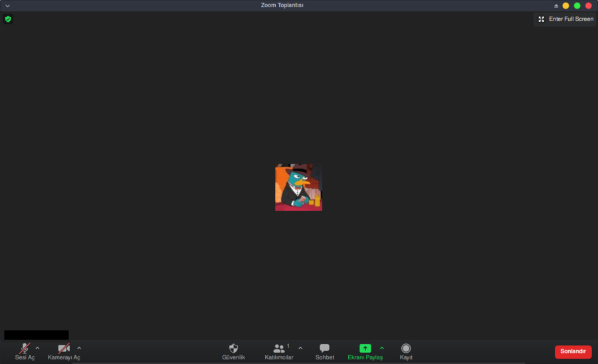Maximize window using green circle button

[577, 6]
